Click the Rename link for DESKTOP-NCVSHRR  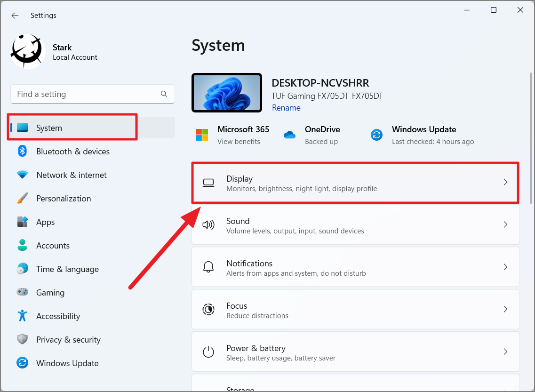coord(286,108)
